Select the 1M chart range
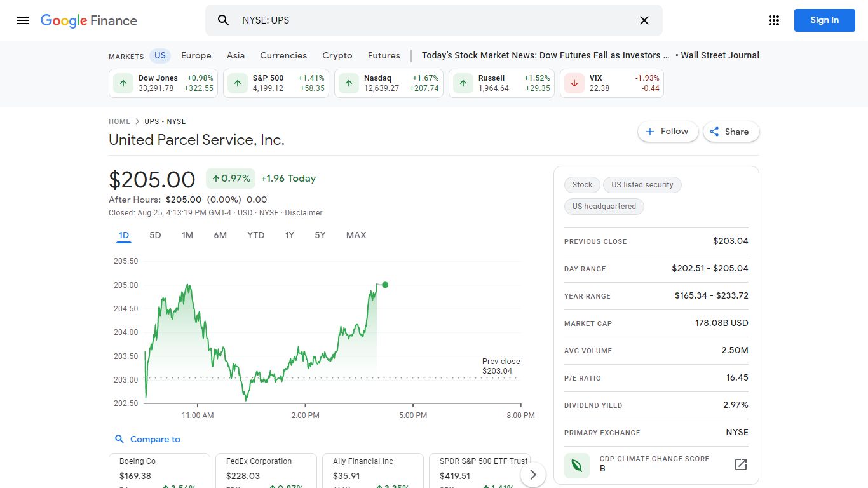This screenshot has width=868, height=488. pos(187,235)
